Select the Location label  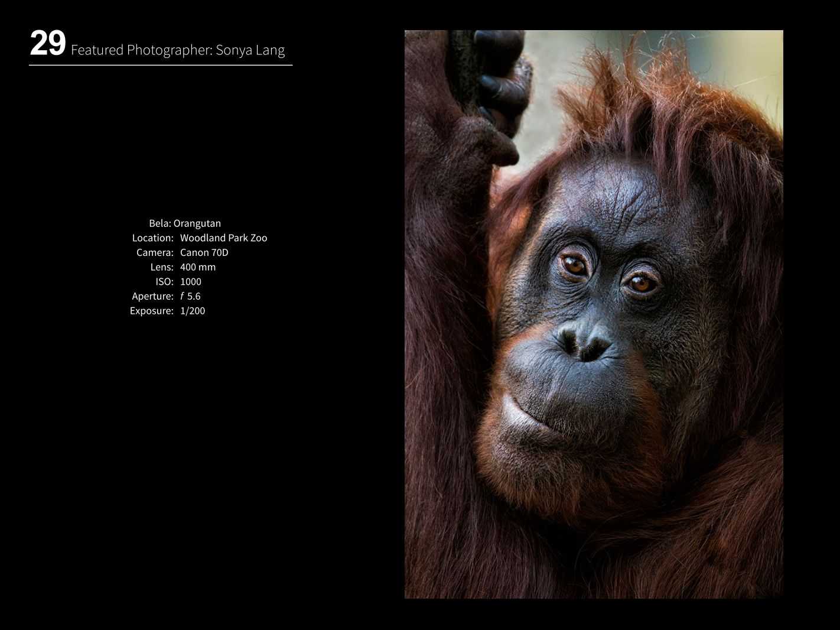(x=152, y=238)
